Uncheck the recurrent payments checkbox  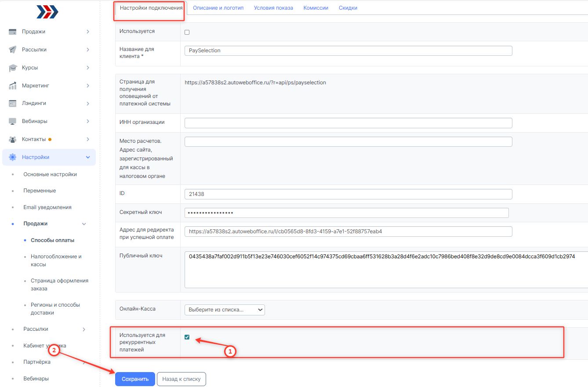187,337
